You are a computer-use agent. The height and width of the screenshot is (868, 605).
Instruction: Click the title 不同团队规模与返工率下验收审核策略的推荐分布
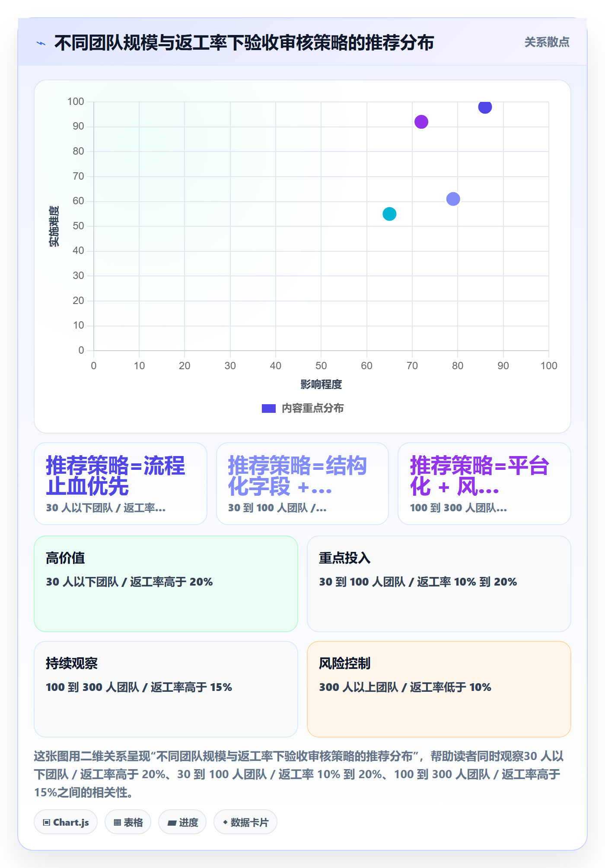tap(244, 43)
